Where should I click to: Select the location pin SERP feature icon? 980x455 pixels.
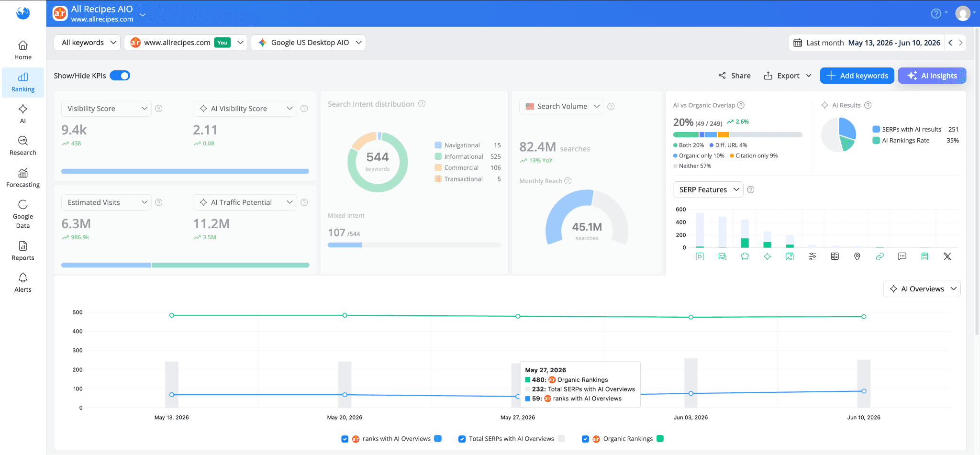click(x=857, y=256)
